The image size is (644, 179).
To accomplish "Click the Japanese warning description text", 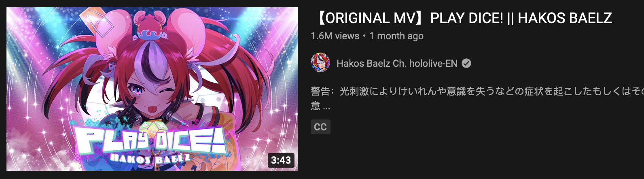I will click(x=477, y=92).
